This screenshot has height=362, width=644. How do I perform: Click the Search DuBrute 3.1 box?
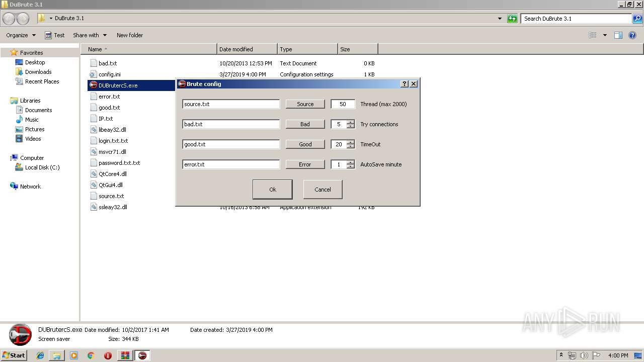[577, 19]
